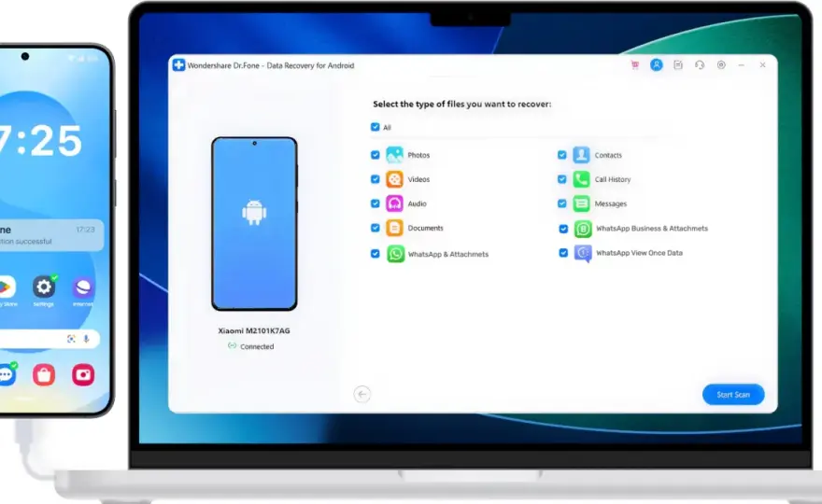Toggle the WhatsApp View Once Data checkbox
The width and height of the screenshot is (822, 504).
[563, 253]
